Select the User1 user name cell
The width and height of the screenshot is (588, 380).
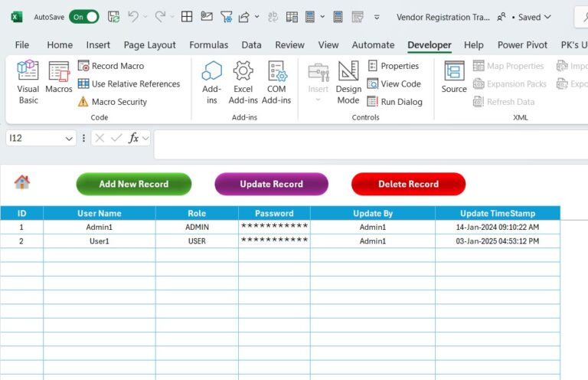[x=100, y=241]
